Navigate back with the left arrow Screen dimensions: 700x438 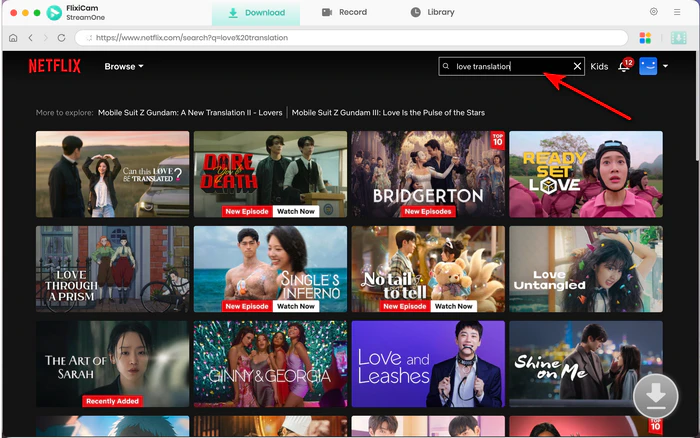coord(30,38)
